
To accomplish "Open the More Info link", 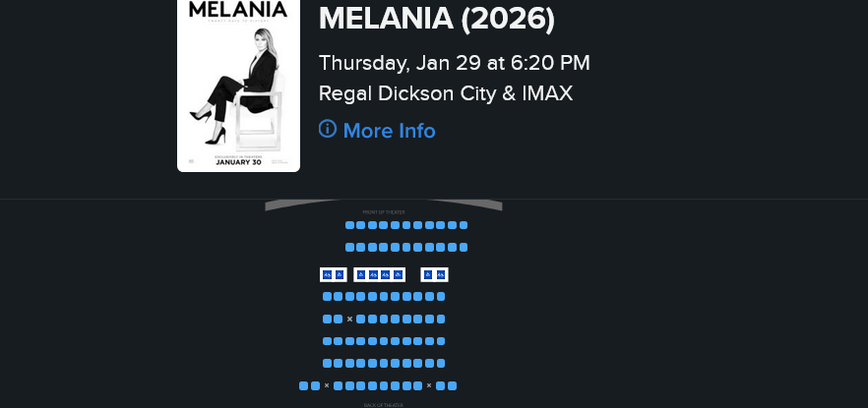I will (389, 131).
